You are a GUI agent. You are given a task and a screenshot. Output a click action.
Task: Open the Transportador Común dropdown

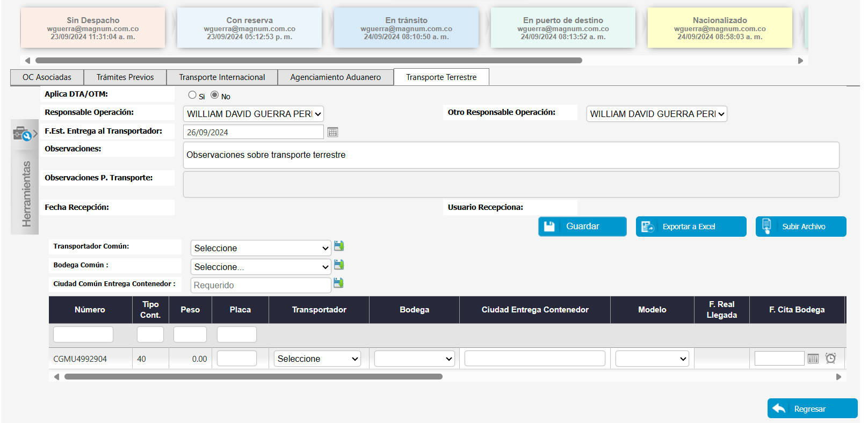point(261,248)
